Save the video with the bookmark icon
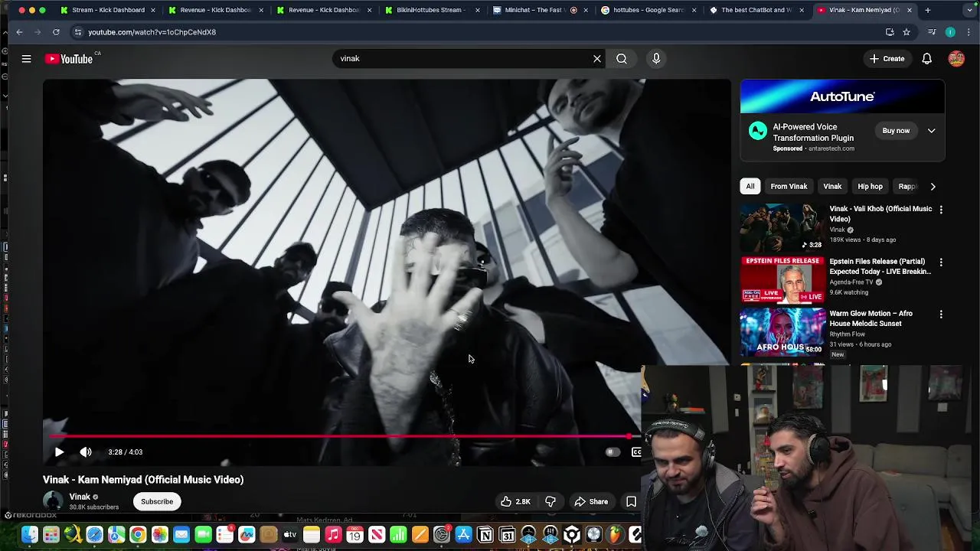 (631, 502)
